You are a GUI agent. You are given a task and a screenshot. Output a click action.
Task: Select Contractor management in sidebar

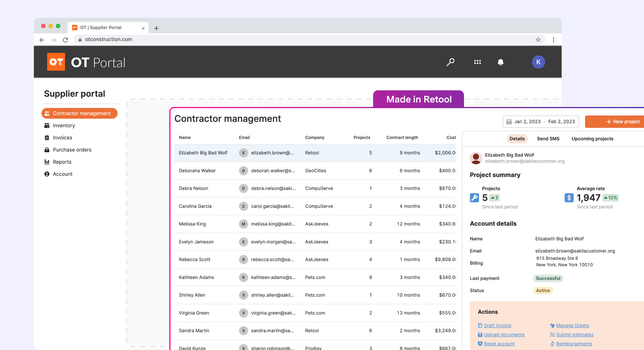pyautogui.click(x=80, y=113)
